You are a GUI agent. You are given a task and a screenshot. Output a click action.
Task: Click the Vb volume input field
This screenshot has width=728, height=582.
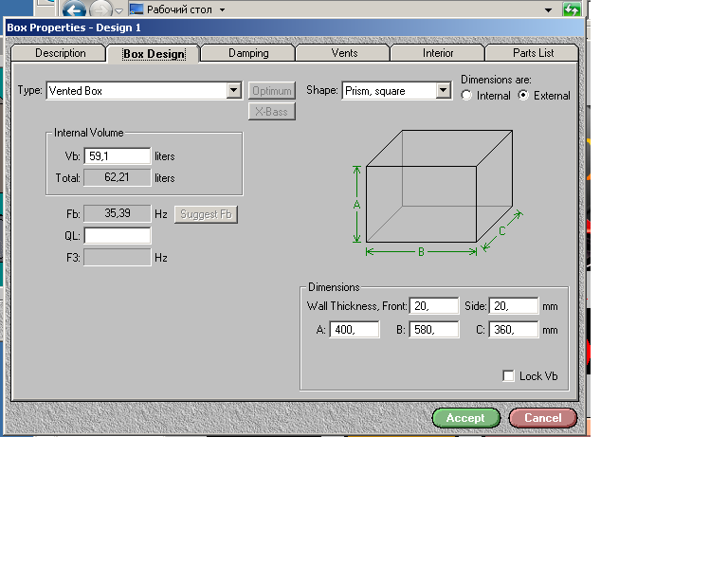point(118,156)
